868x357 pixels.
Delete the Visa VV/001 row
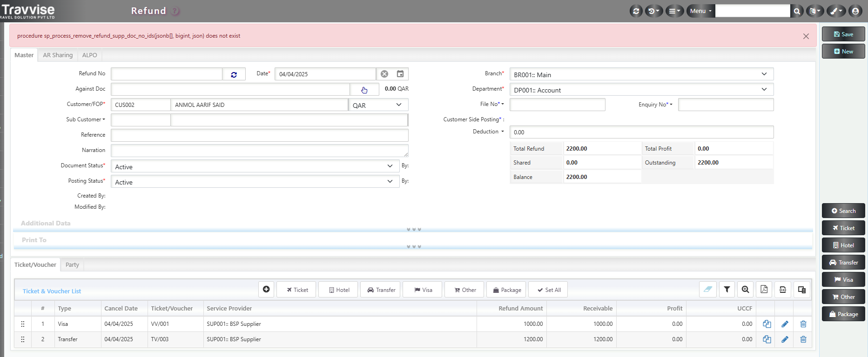803,324
